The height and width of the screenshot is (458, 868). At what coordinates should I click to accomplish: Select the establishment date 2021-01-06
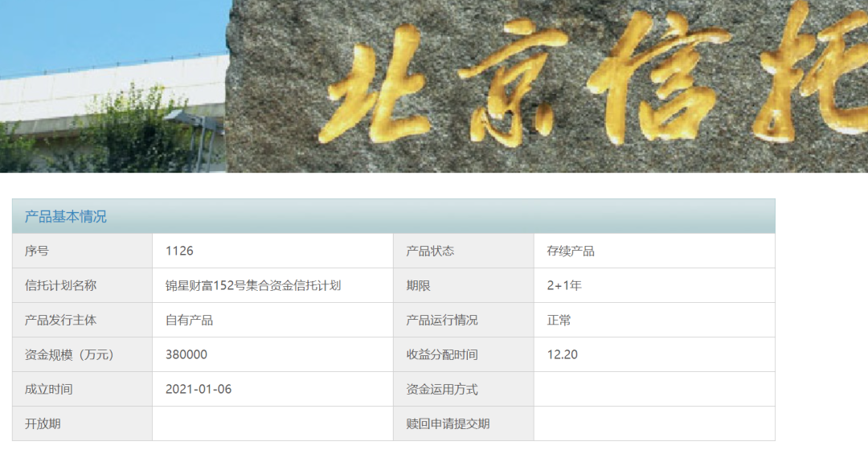tap(199, 390)
